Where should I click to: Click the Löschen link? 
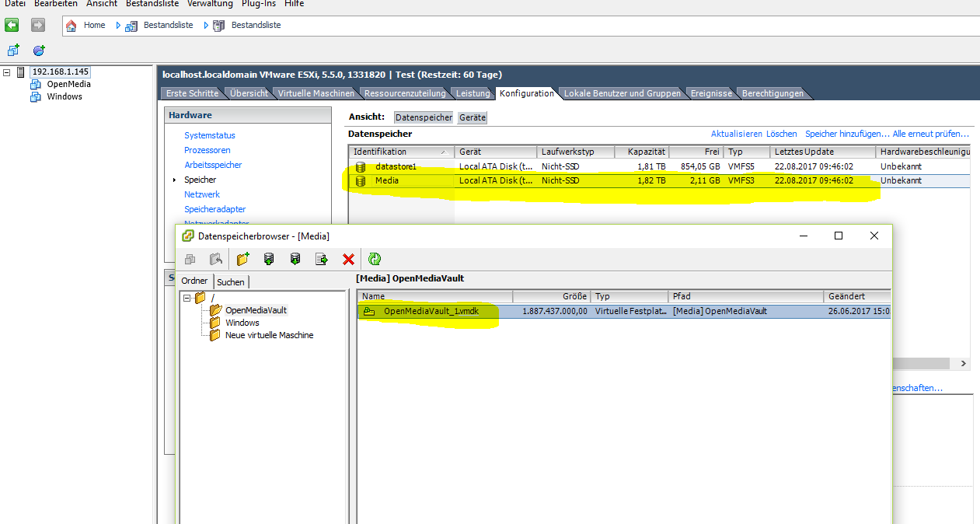(x=781, y=134)
